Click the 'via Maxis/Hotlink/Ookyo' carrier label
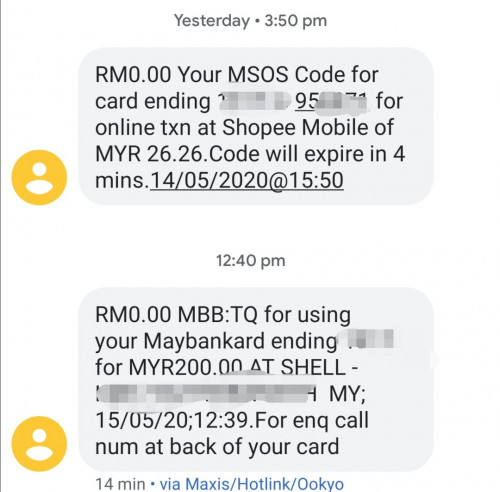This screenshot has width=500, height=492. [x=252, y=484]
